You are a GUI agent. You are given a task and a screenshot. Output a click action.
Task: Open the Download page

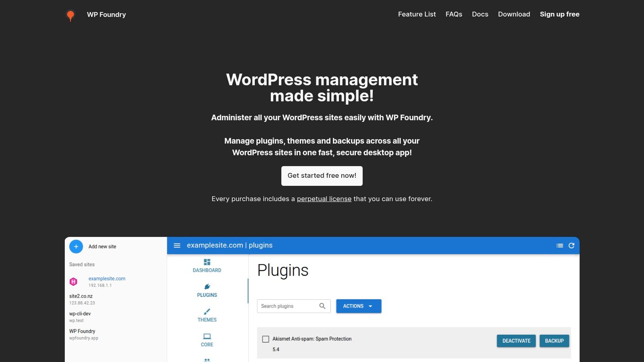coord(514,14)
